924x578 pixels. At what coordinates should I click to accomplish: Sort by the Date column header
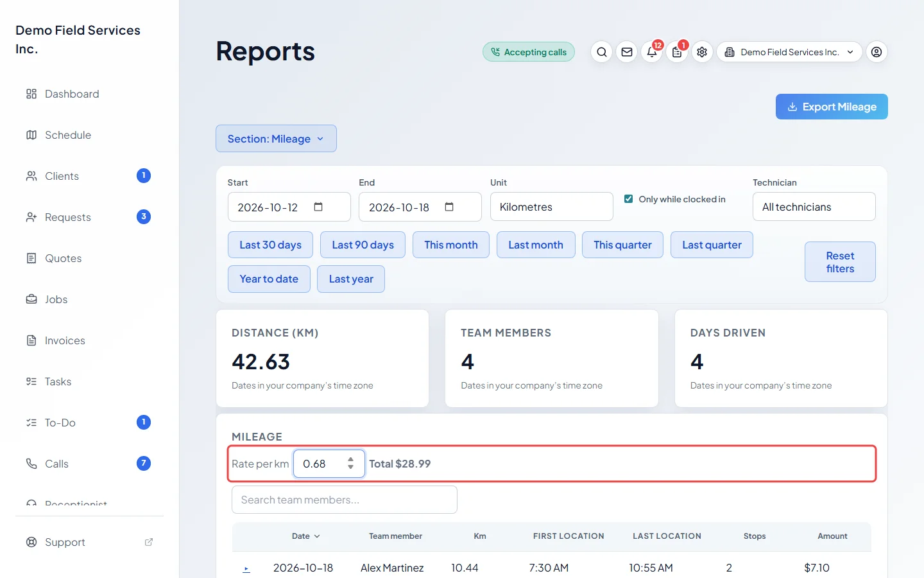click(306, 536)
